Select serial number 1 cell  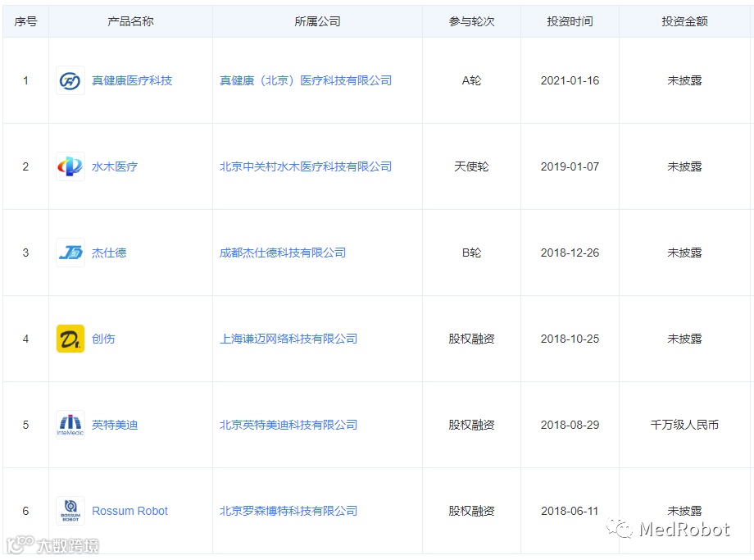click(x=25, y=80)
